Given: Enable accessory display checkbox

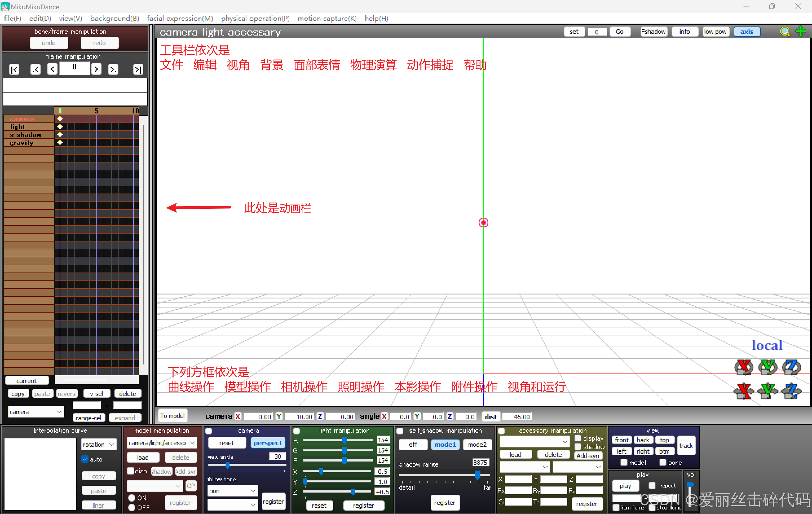Looking at the screenshot, I should pos(578,438).
